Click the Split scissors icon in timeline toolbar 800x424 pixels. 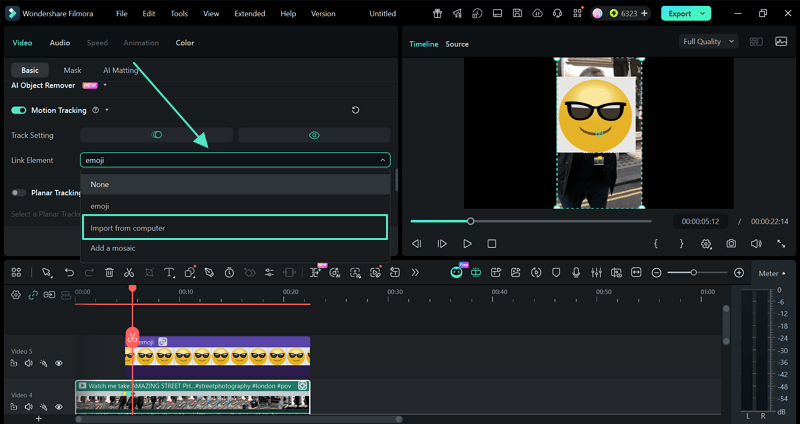click(129, 272)
